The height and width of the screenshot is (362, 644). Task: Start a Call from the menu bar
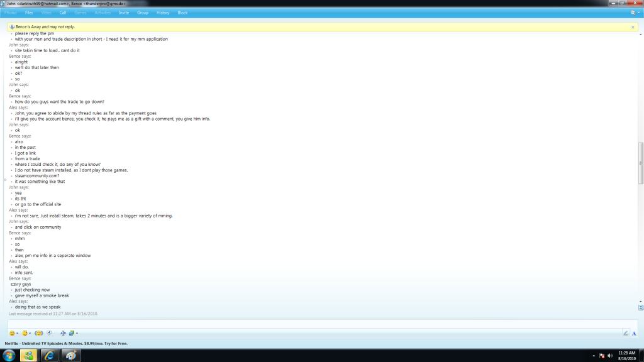(x=63, y=13)
